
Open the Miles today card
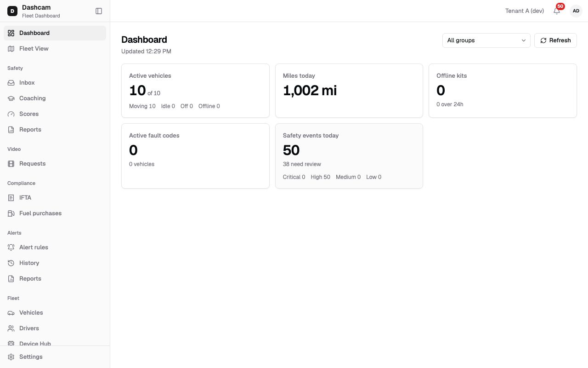pyautogui.click(x=349, y=91)
